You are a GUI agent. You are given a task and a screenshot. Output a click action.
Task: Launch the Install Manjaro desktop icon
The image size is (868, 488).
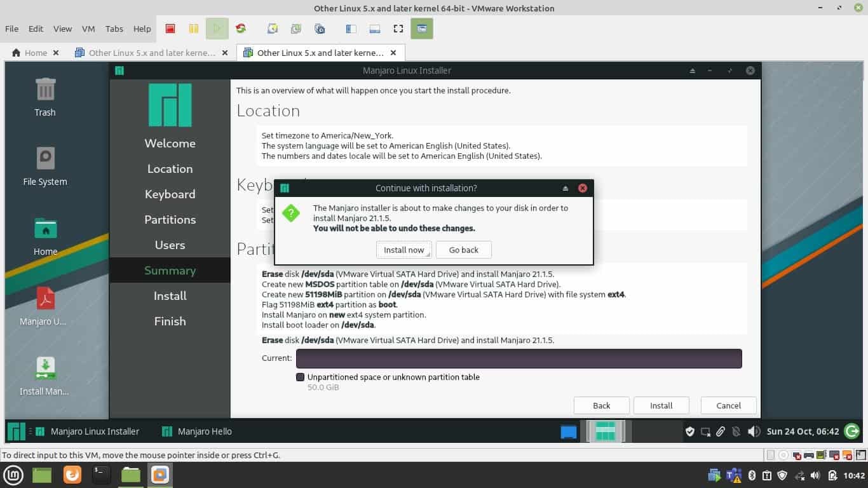point(44,376)
